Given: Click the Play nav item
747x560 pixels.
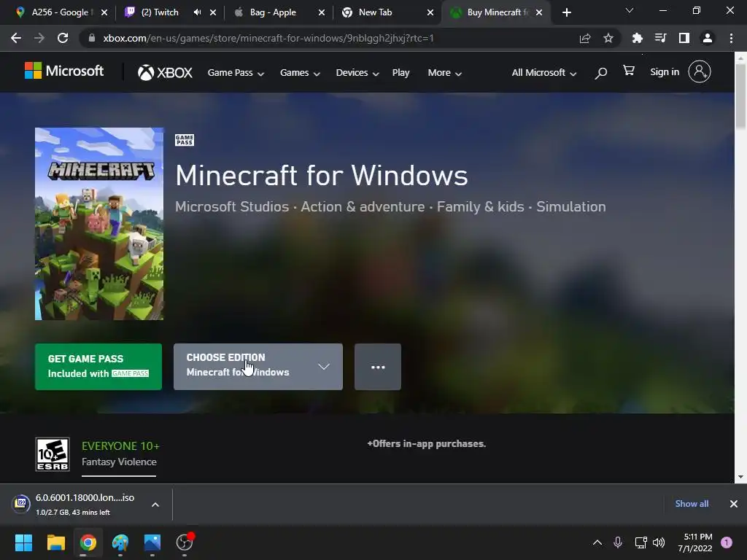Looking at the screenshot, I should coord(400,73).
